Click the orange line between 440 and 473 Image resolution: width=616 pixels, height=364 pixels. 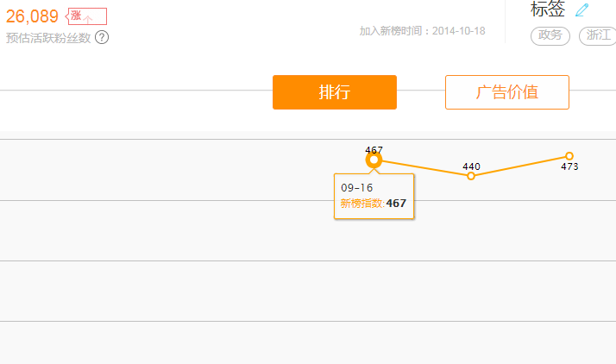pos(520,166)
